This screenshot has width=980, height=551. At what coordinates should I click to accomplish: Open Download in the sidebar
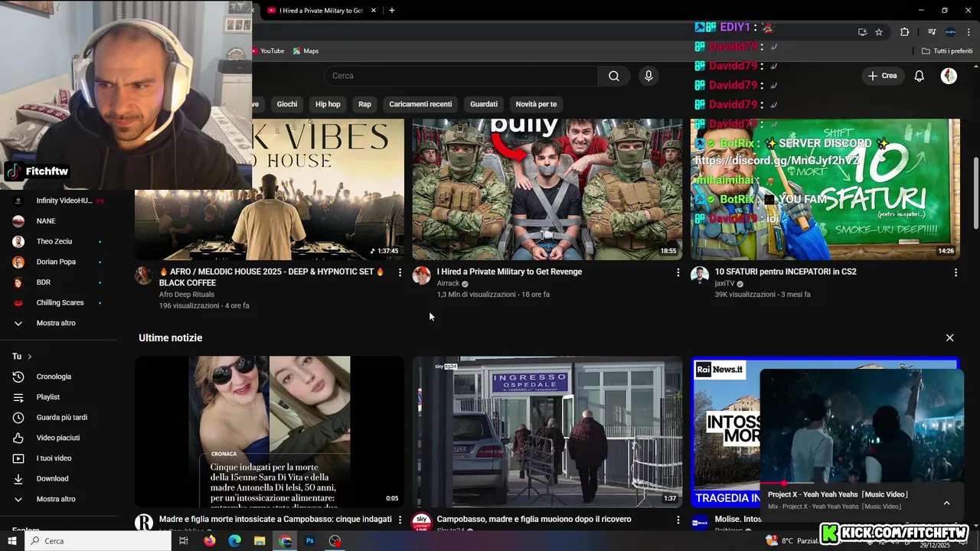coord(52,479)
